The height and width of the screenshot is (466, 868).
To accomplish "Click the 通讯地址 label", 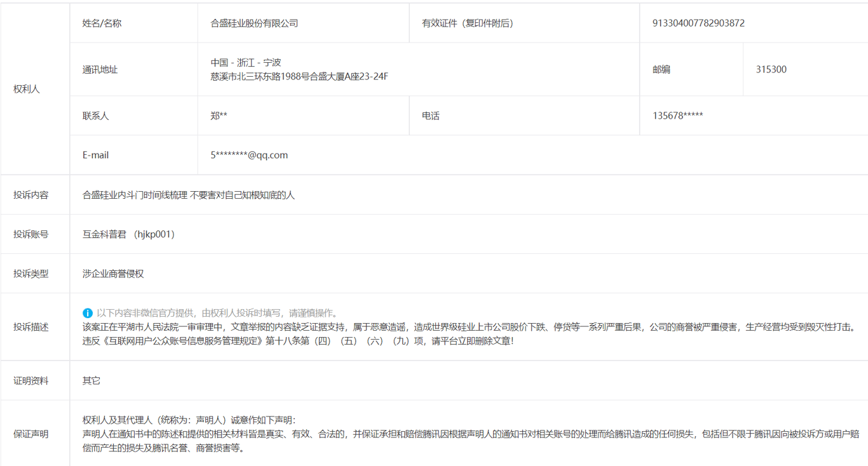I will tap(100, 70).
